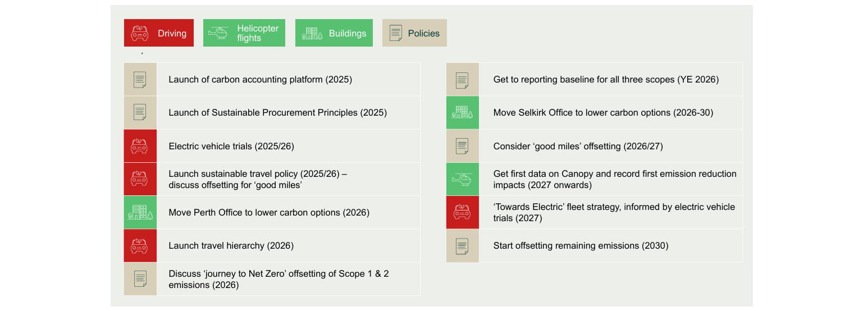Click document icon beside carbon accounting platform
Screen dimensions: 868x311
[x=140, y=80]
